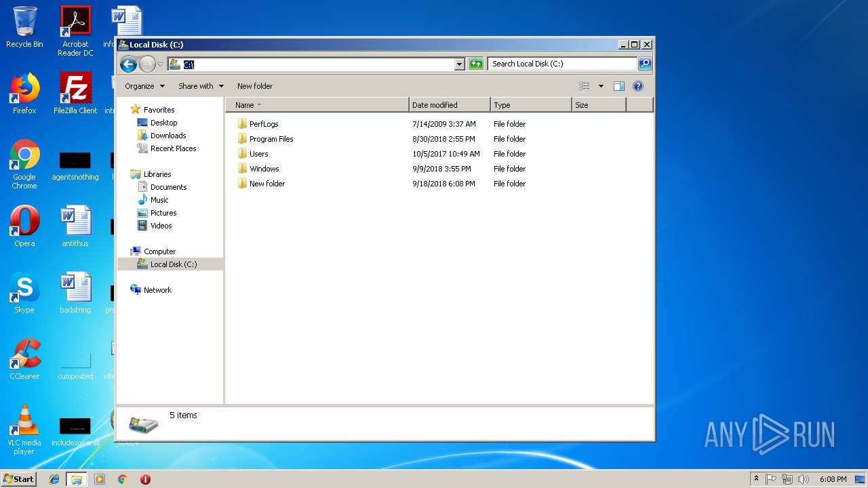Sort by the Type column header

click(x=531, y=105)
